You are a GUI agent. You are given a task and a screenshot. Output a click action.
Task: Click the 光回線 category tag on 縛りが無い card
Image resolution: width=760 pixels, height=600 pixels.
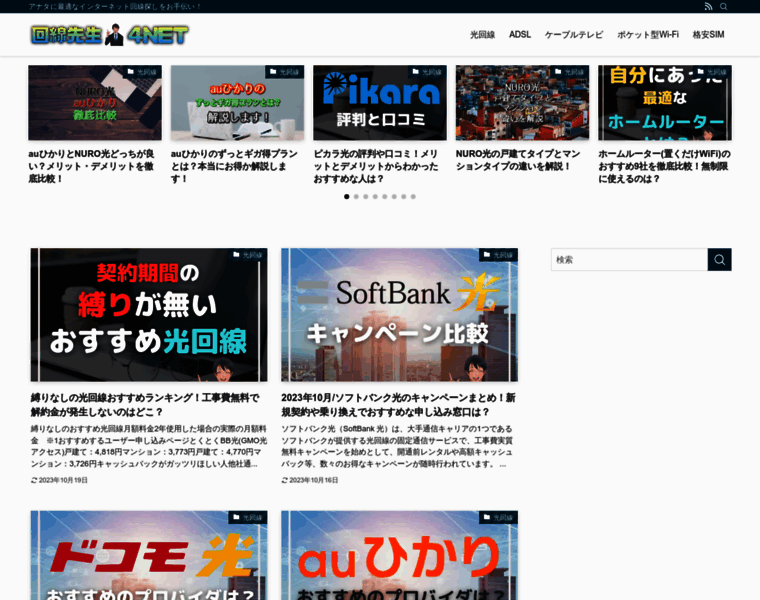coord(248,255)
